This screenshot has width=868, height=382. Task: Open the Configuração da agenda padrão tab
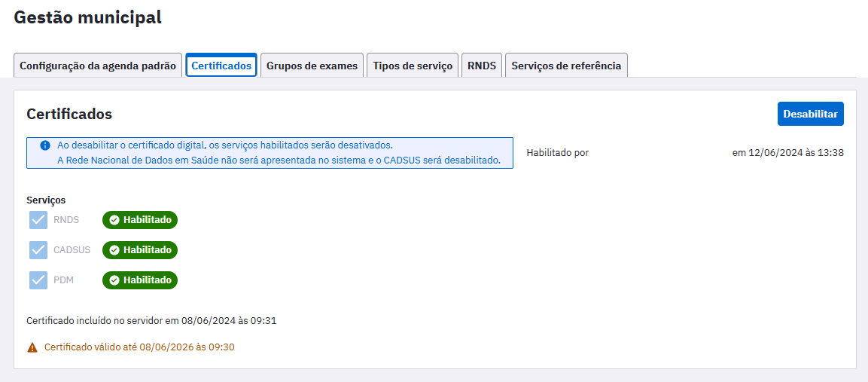coord(98,66)
